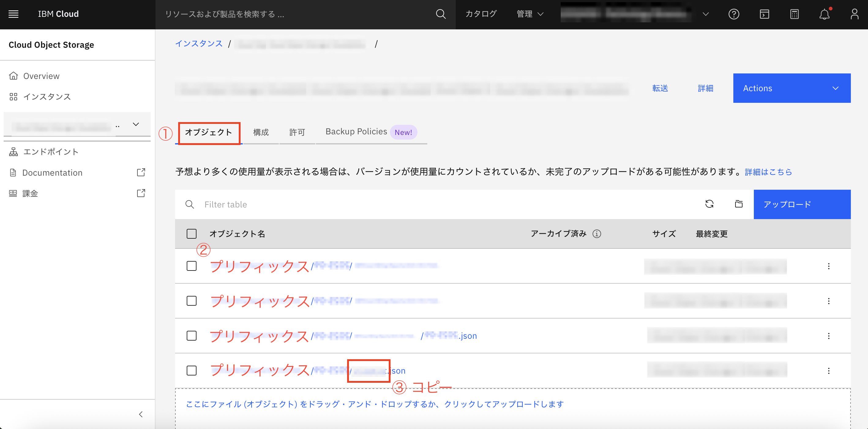
Task: Check the last .json object row checkbox
Action: [x=191, y=370]
